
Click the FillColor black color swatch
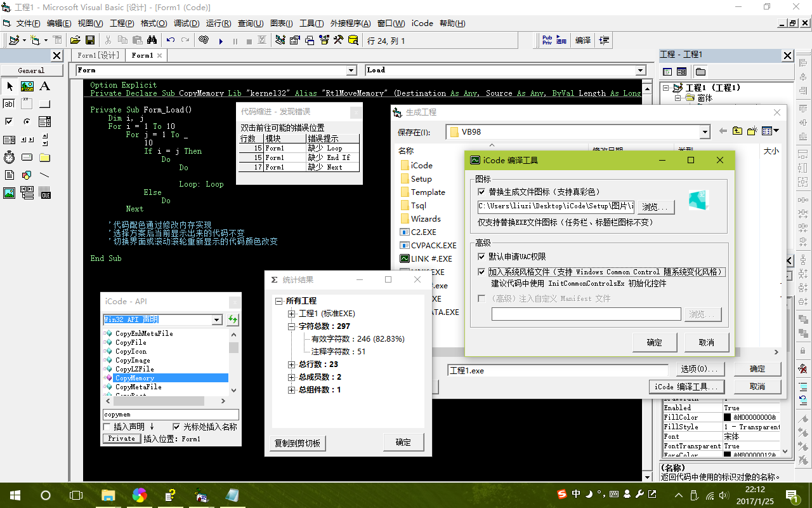point(727,417)
